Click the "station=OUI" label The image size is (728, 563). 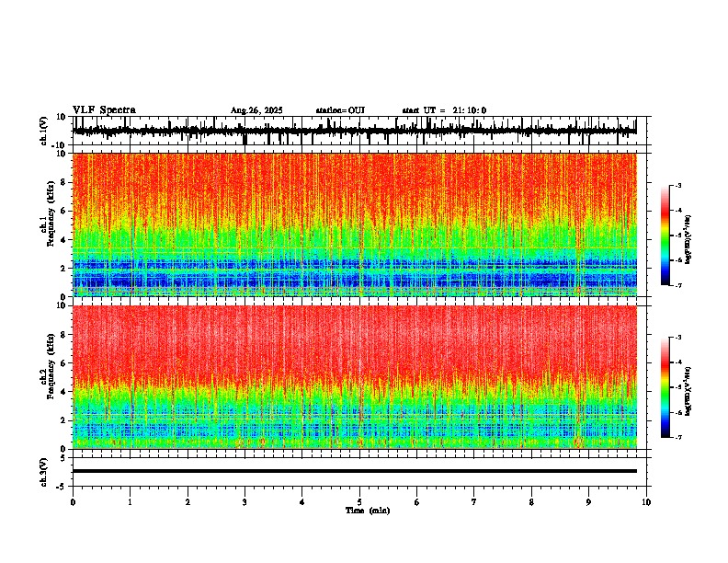coord(340,110)
